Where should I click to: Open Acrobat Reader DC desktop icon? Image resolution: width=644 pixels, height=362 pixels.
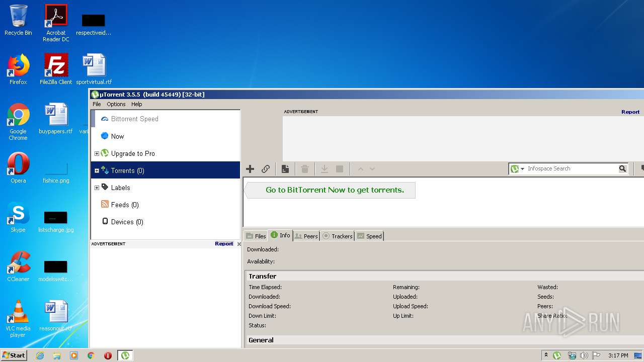(56, 23)
